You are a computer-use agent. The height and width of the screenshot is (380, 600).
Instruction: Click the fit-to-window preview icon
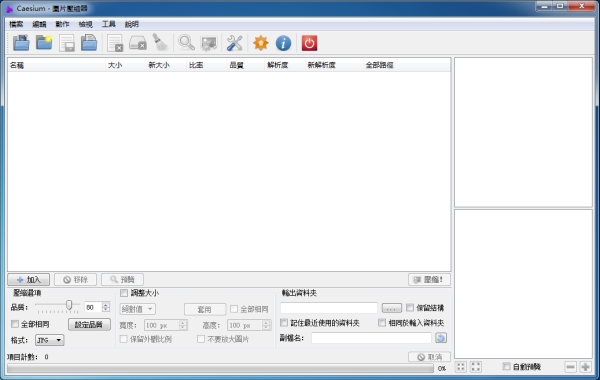tap(461, 367)
